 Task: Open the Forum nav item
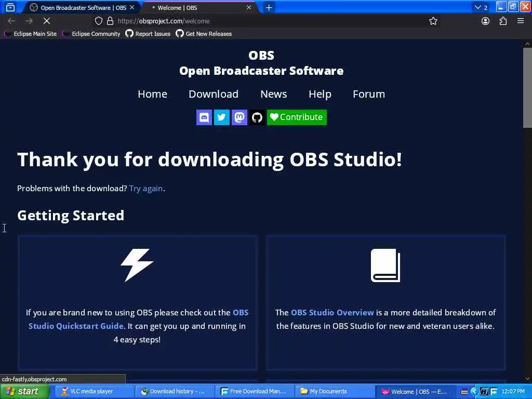point(369,94)
